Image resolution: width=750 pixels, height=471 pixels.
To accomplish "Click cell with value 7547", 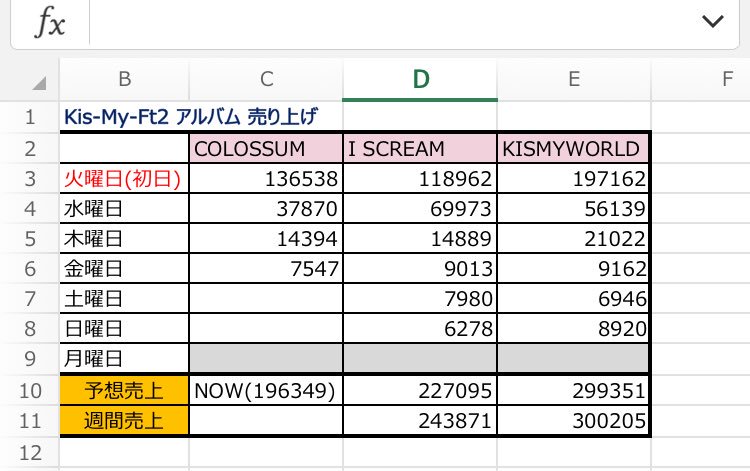I will [266, 269].
